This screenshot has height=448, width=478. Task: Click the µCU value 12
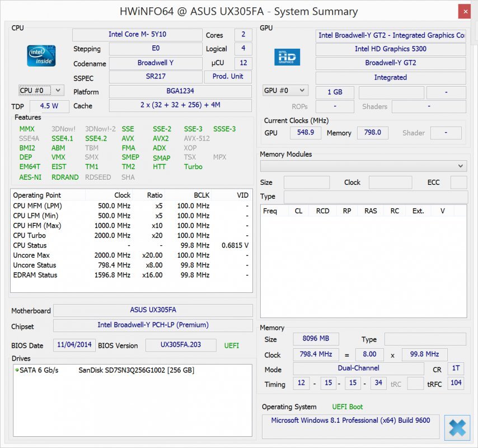243,63
